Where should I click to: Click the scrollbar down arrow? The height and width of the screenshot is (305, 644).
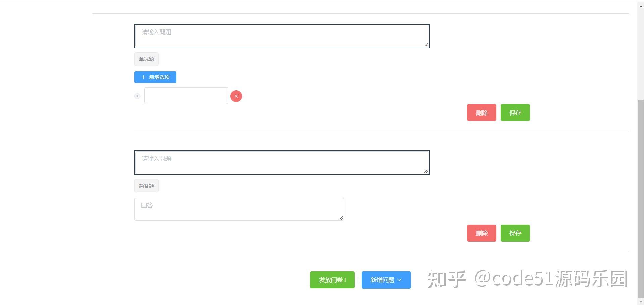(641, 302)
